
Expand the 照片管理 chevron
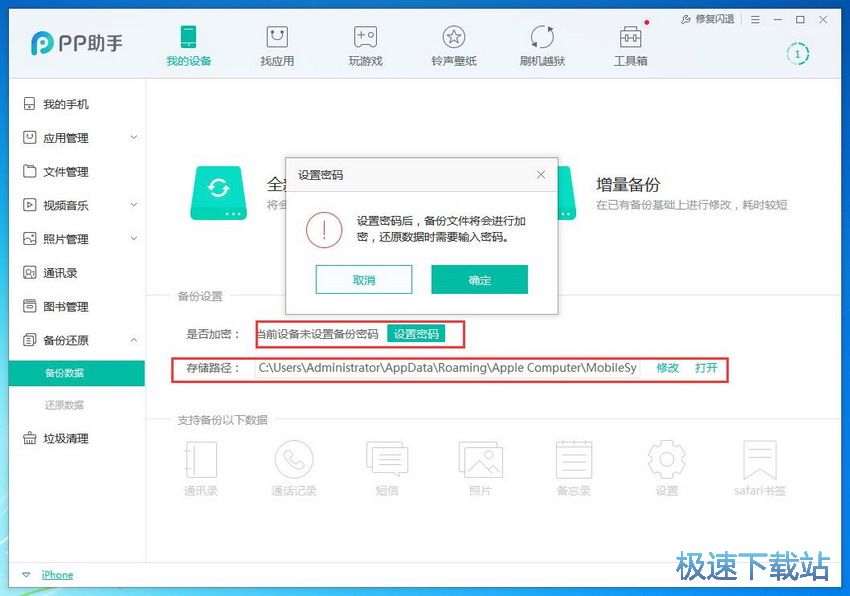pyautogui.click(x=134, y=238)
